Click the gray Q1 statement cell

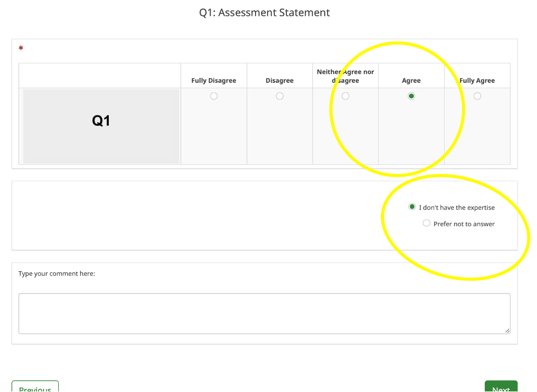point(101,126)
